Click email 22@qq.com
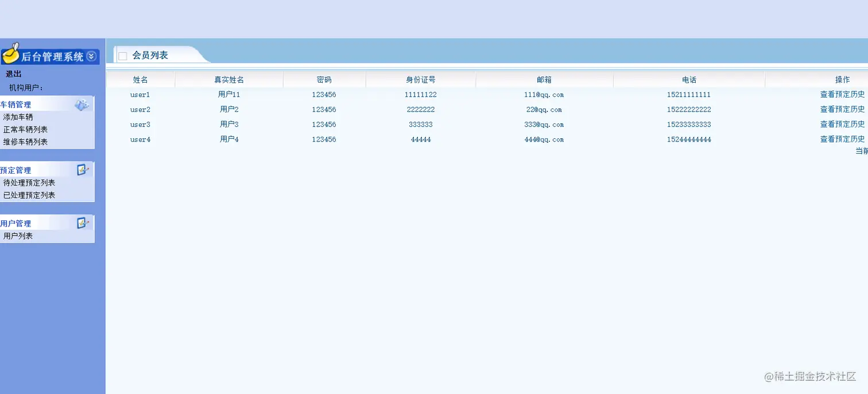868x394 pixels. point(544,110)
